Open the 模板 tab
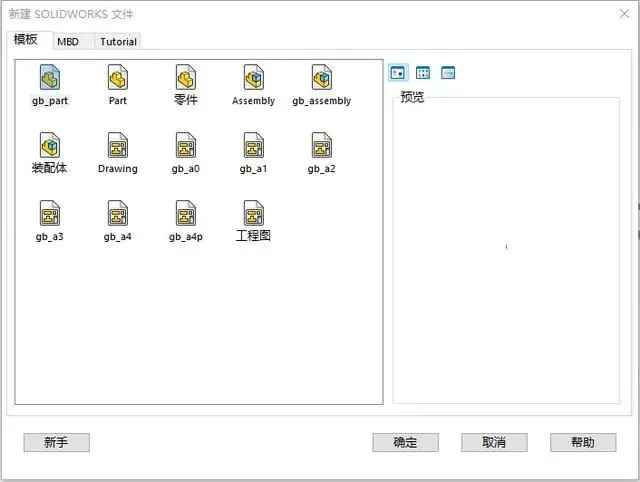The height and width of the screenshot is (482, 640). [x=29, y=40]
